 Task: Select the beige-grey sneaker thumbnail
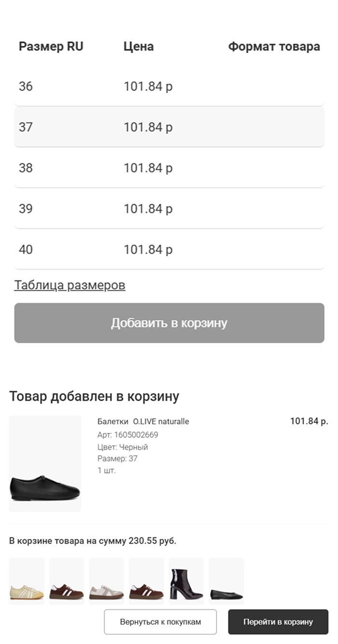coord(107,580)
